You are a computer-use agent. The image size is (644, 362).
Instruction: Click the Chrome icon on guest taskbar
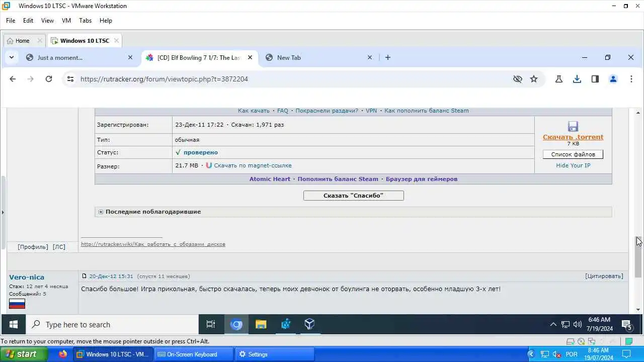(236, 325)
